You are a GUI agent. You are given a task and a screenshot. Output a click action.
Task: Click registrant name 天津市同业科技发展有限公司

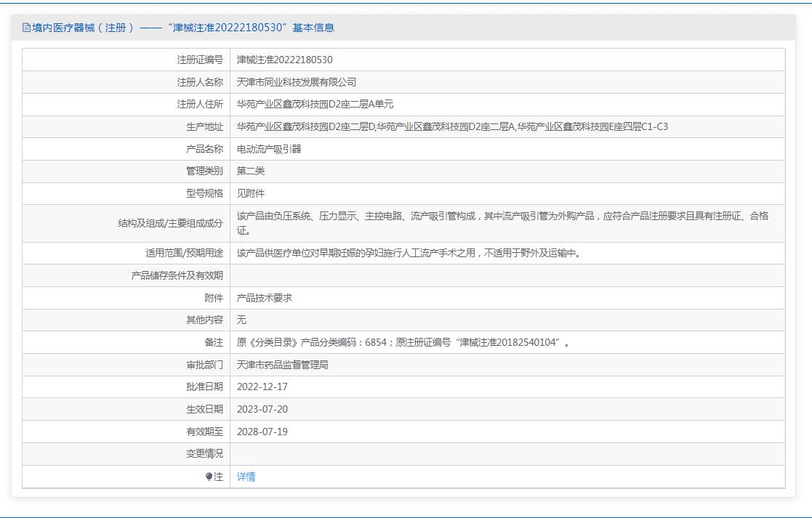click(297, 82)
